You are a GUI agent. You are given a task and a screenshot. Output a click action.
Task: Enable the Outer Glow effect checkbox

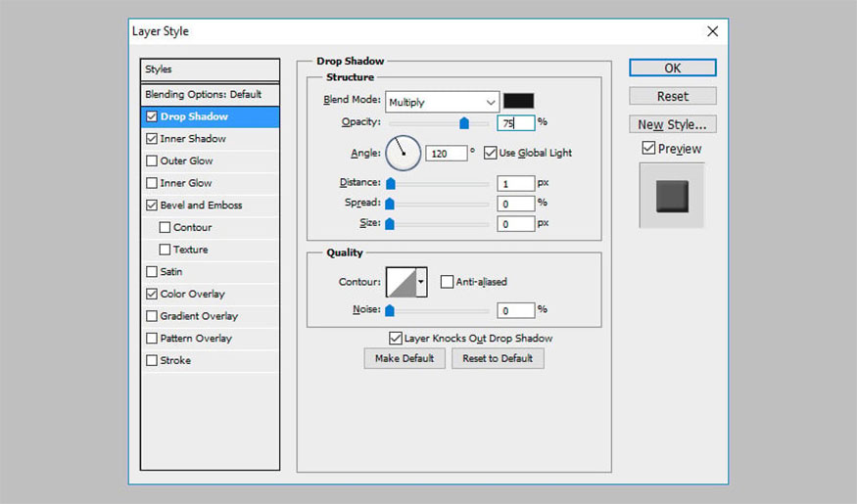[151, 161]
